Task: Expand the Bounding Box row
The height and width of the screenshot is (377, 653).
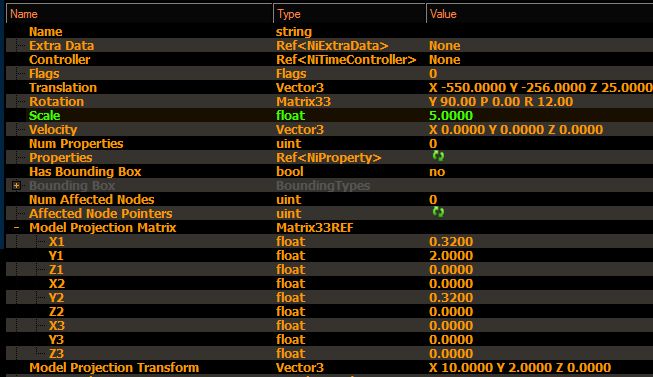Action: (16, 185)
